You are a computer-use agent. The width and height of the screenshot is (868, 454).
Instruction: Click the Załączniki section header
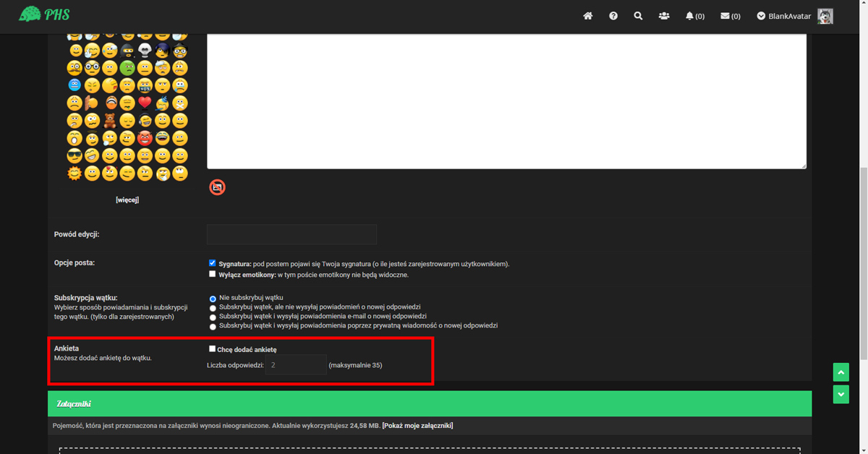click(x=430, y=403)
